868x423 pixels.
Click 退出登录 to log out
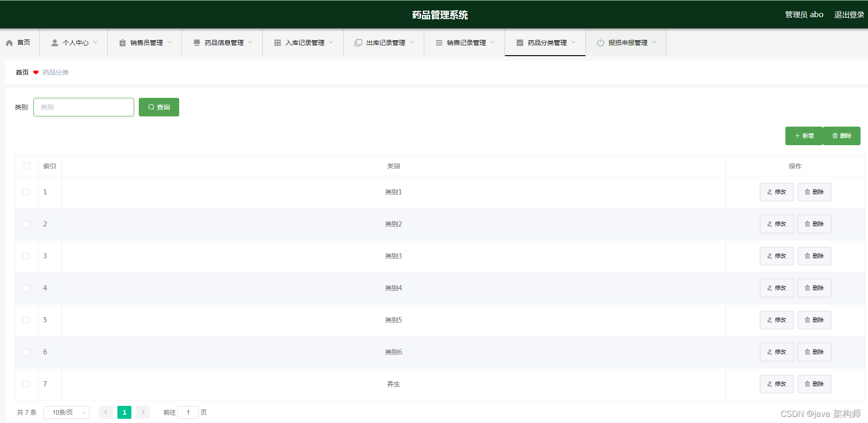pos(849,14)
